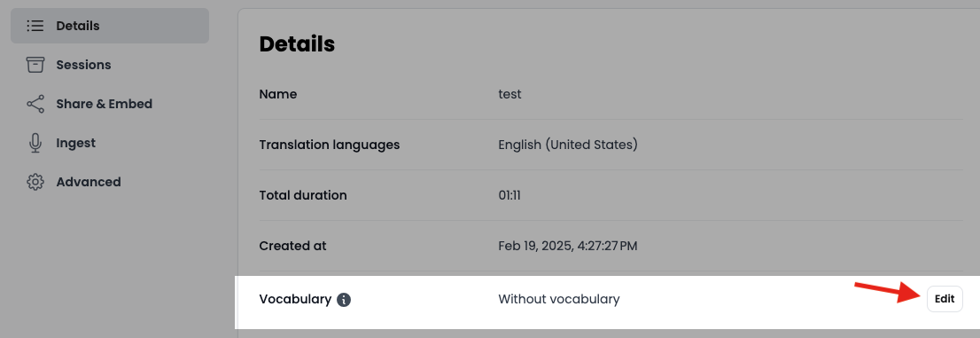
Task: Click the Details list icon in sidebar
Action: [x=35, y=26]
